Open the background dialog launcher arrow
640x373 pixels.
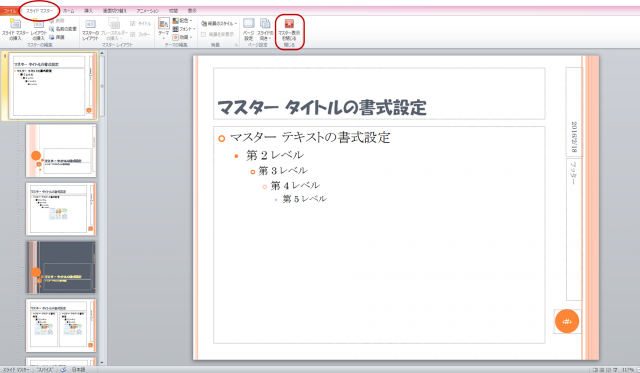236,45
